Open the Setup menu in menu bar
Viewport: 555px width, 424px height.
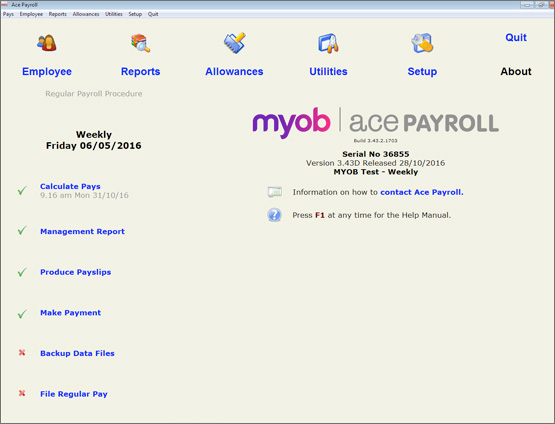coord(135,14)
